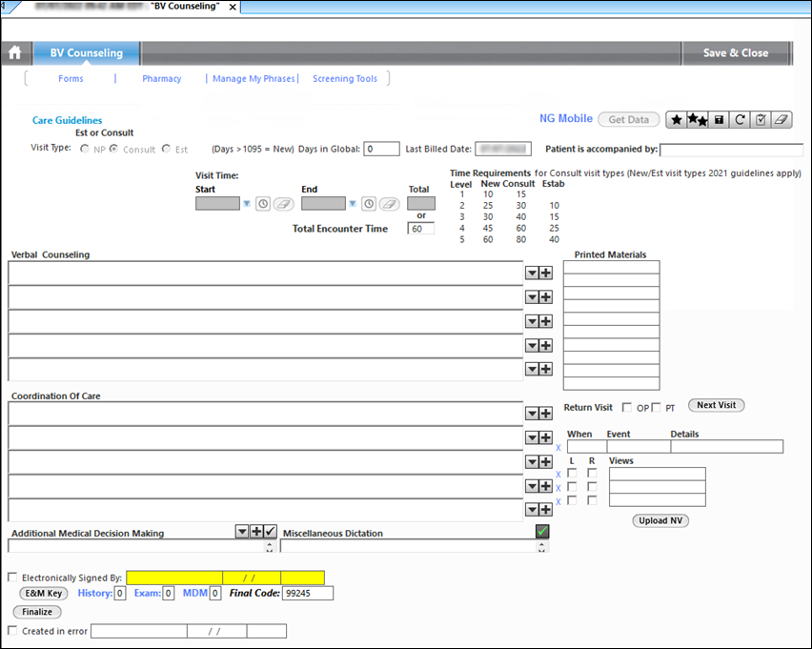Click the Finalize button
Image resolution: width=812 pixels, height=649 pixels.
pyautogui.click(x=37, y=612)
